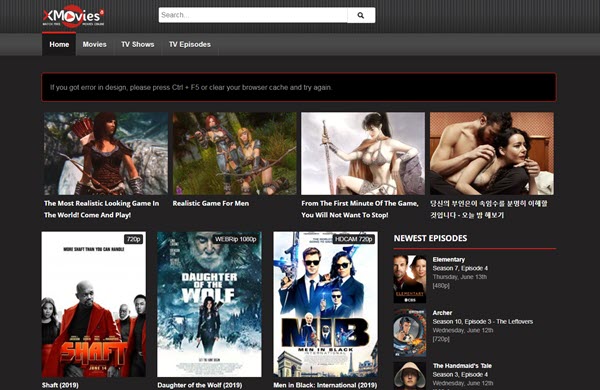600x390 pixels.
Task: Click the magnifier search button
Action: click(361, 15)
